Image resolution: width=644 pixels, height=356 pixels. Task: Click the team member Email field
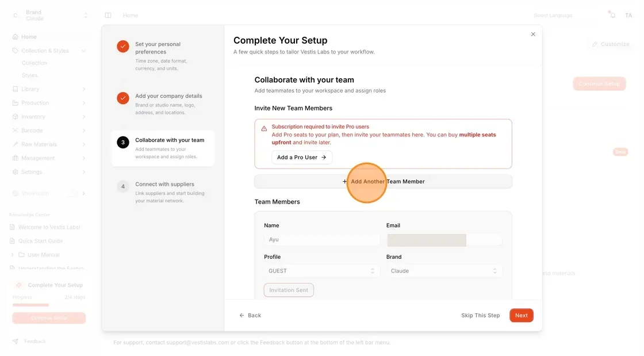coord(444,240)
